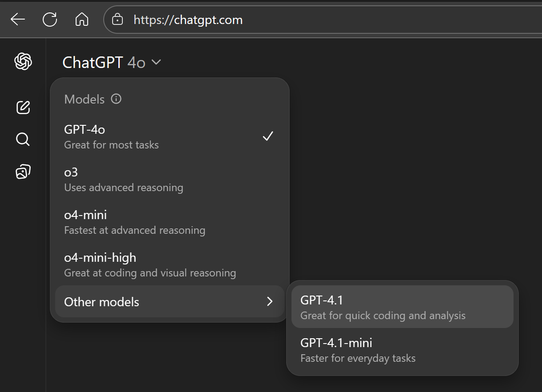Screen dimensions: 542x392
Task: Focus the chatgpt.com address bar
Action: (x=322, y=20)
